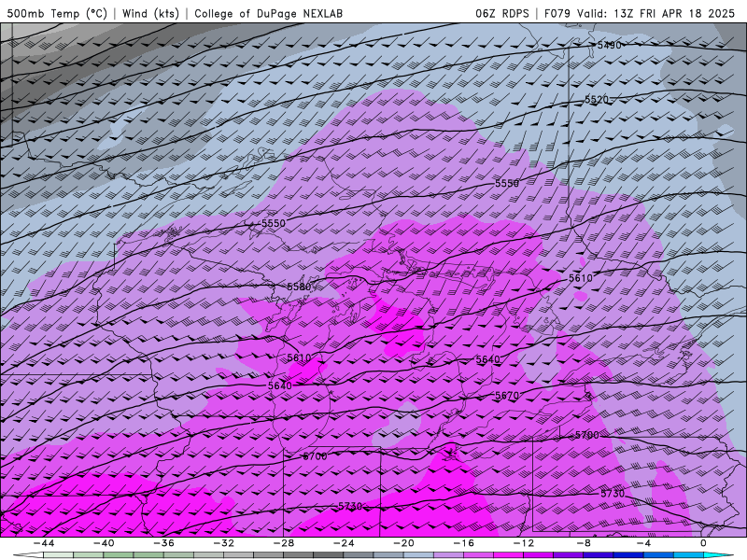This screenshot has height=560, width=747.
Task: Click the -32 color scale label
Action: [223, 543]
